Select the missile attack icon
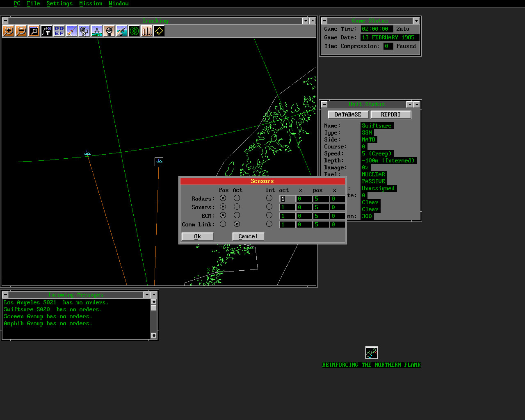 [x=71, y=31]
